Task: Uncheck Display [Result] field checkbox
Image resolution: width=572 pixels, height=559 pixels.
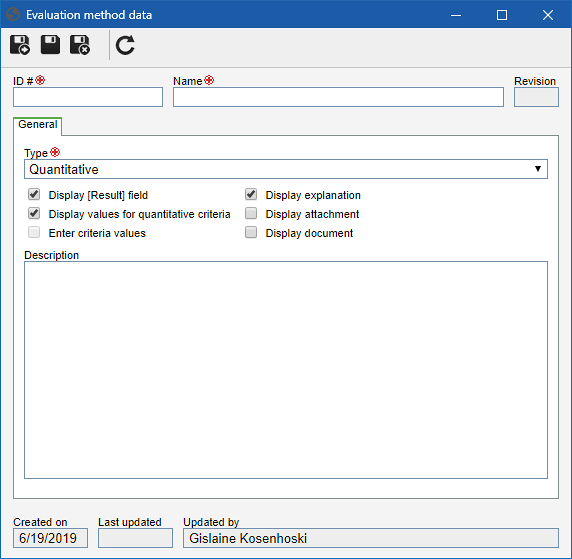Action: [x=34, y=194]
